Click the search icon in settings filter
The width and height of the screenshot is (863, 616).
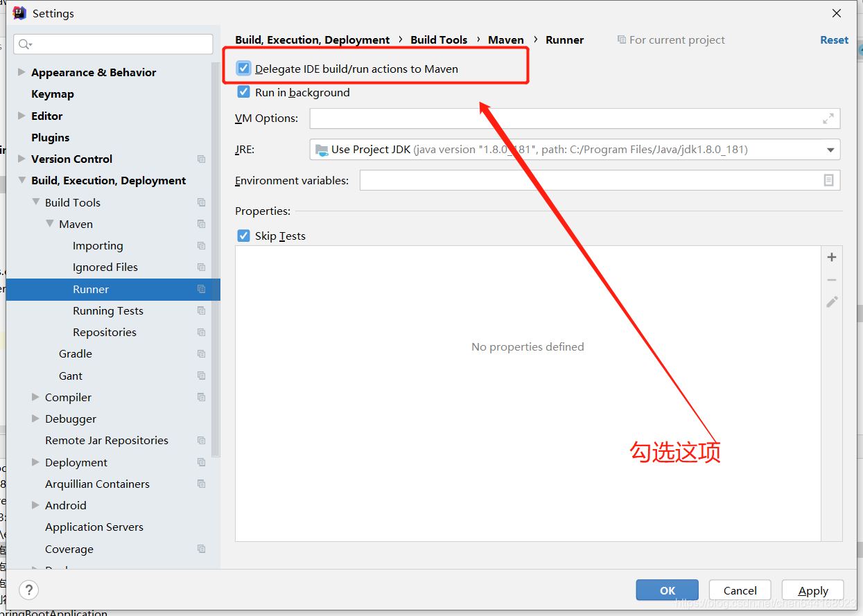[x=24, y=44]
